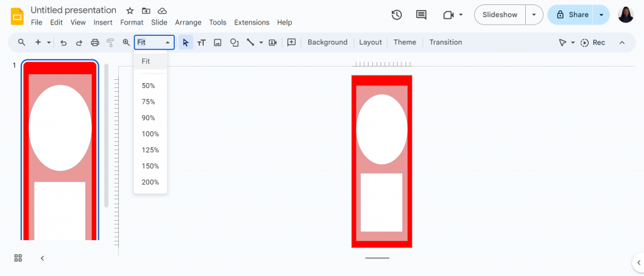The image size is (644, 276).
Task: Open the Tools menu
Action: [218, 22]
